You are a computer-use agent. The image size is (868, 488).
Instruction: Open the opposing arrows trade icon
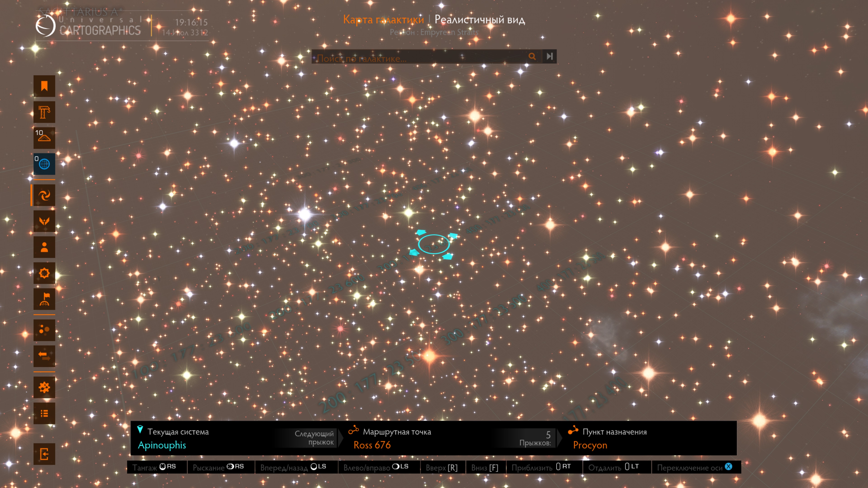tap(44, 356)
